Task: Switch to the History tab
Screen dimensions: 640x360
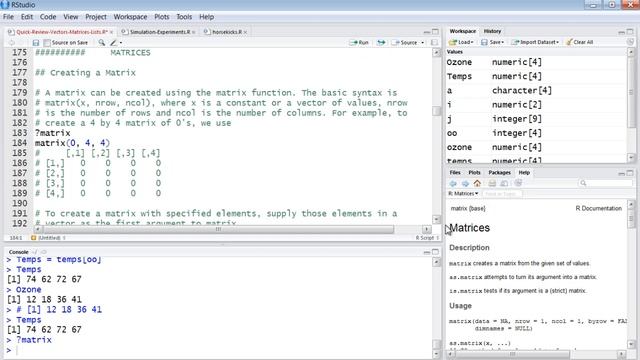Action: [x=492, y=31]
